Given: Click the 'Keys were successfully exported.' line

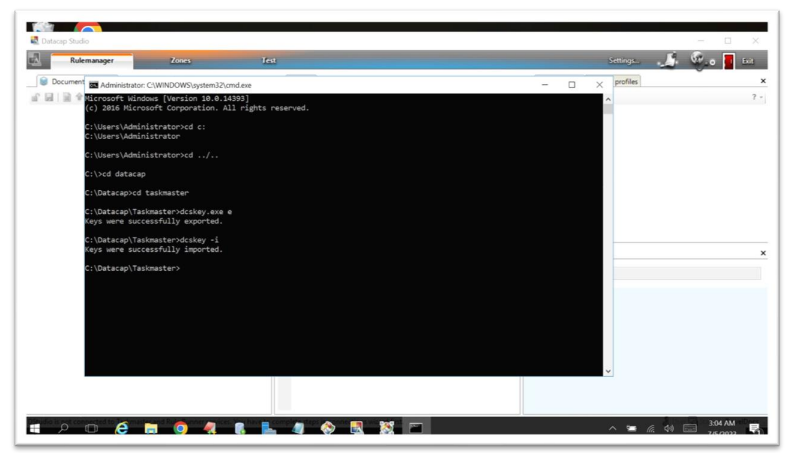Looking at the screenshot, I should (154, 221).
